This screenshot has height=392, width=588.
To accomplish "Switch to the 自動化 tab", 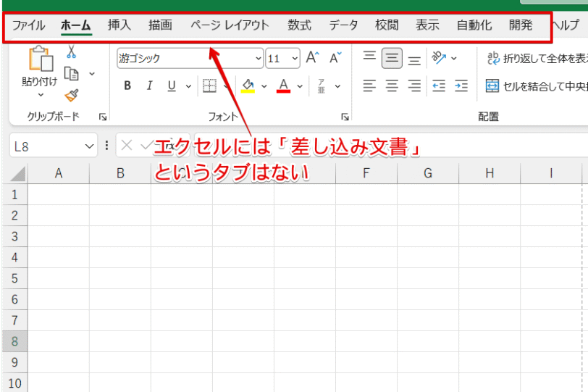I will [474, 25].
